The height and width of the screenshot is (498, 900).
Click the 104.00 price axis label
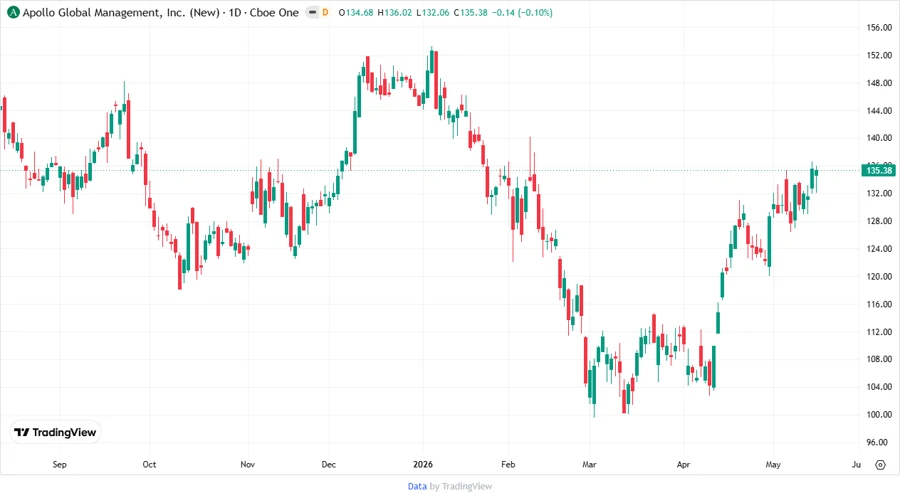[x=879, y=387]
